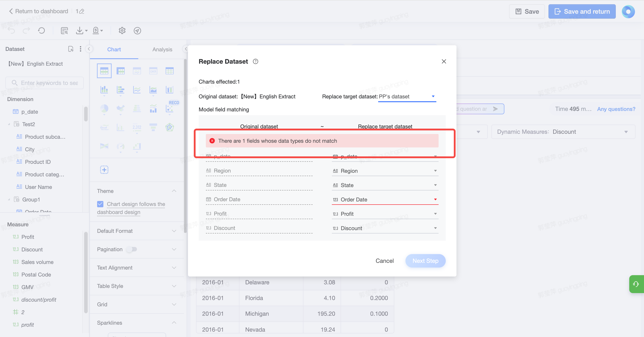Collapse the Sparklines section
The image size is (644, 337).
point(174,323)
